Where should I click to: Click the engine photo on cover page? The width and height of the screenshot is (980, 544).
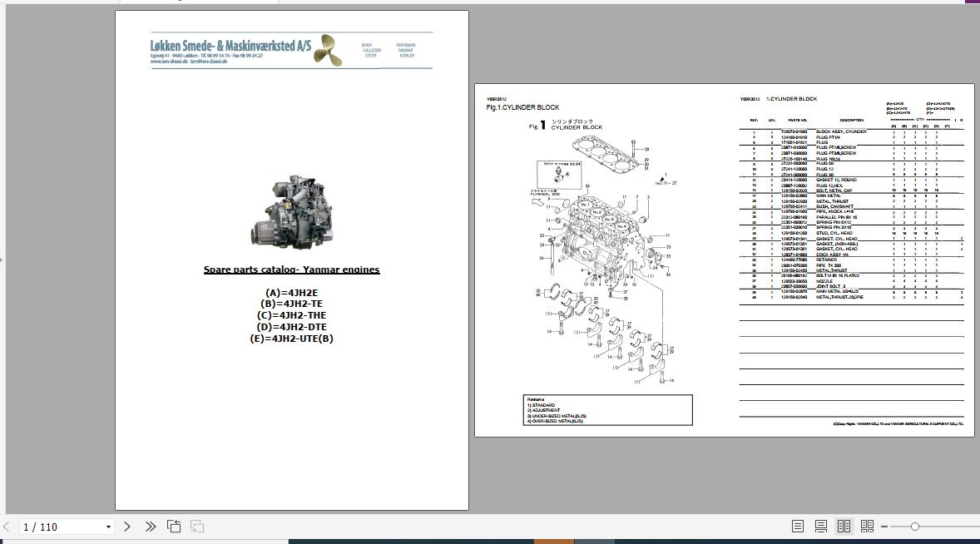pyautogui.click(x=291, y=212)
